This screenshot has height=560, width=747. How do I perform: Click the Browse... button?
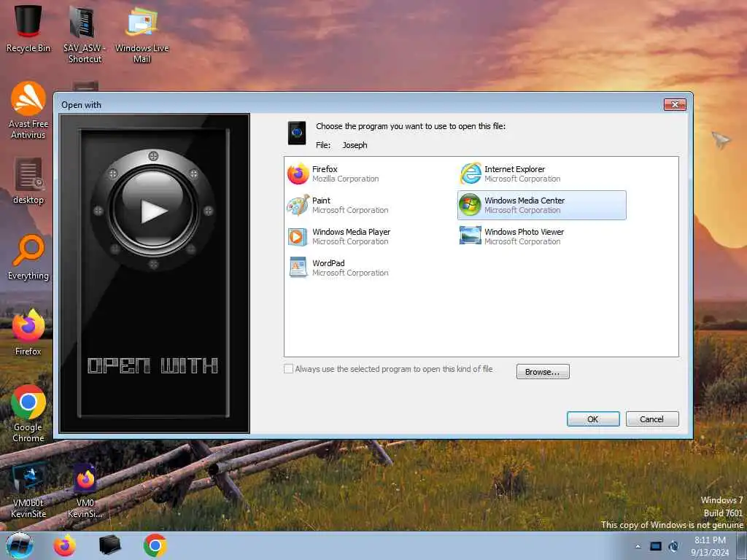coord(543,372)
